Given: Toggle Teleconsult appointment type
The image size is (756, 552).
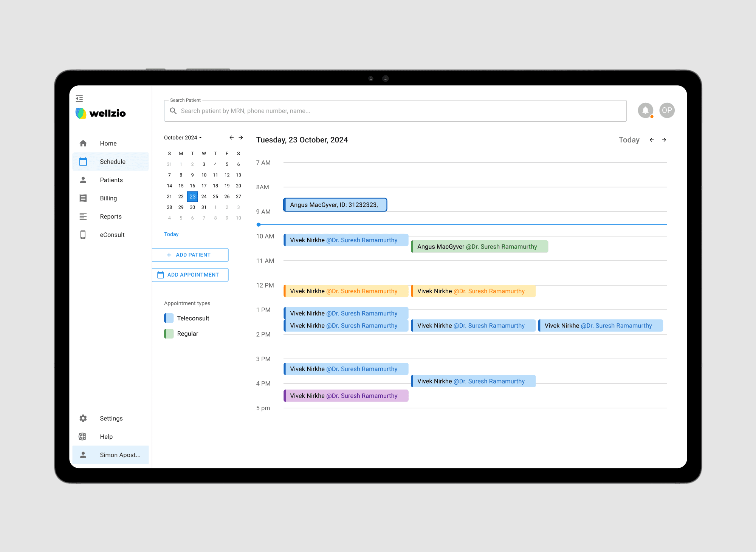Looking at the screenshot, I should pyautogui.click(x=169, y=318).
